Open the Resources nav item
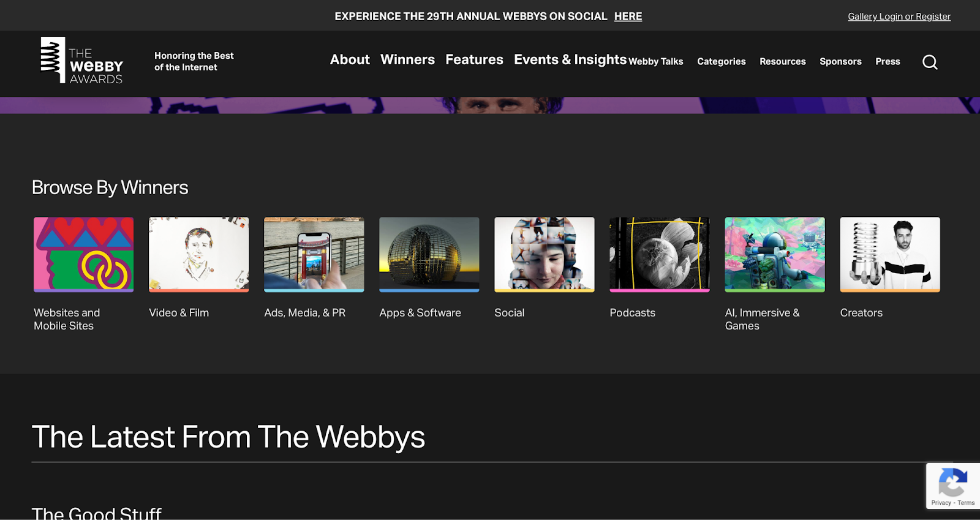The height and width of the screenshot is (520, 980). 783,61
